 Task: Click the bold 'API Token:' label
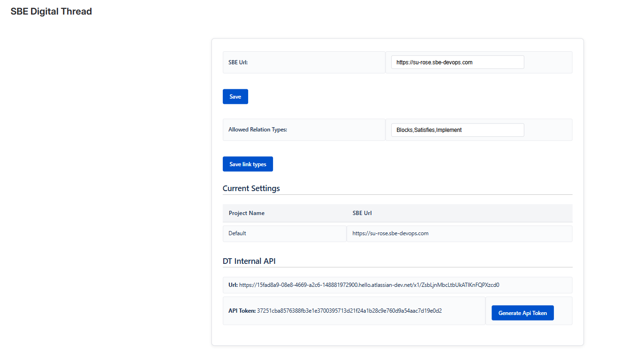(x=242, y=311)
